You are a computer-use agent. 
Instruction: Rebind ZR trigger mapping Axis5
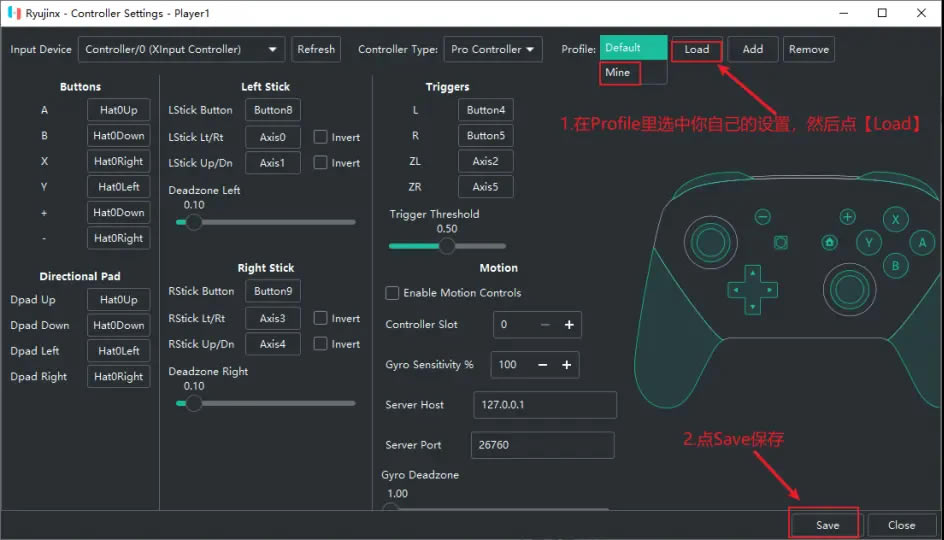pos(486,187)
